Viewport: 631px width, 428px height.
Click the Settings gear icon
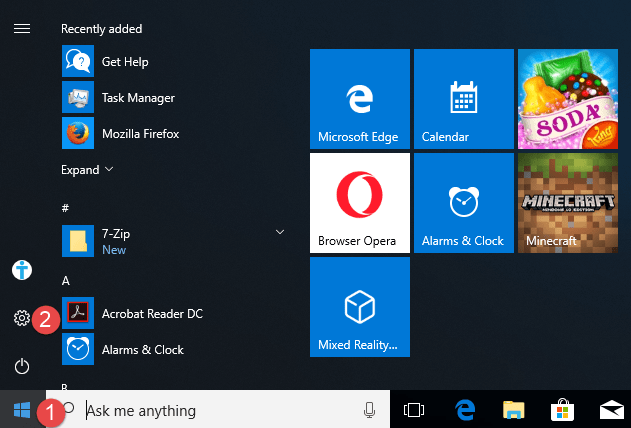(x=21, y=318)
